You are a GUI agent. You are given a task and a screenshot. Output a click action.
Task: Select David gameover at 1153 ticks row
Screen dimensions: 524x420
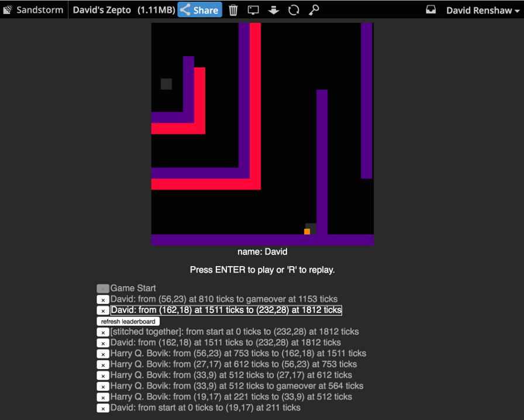[224, 299]
